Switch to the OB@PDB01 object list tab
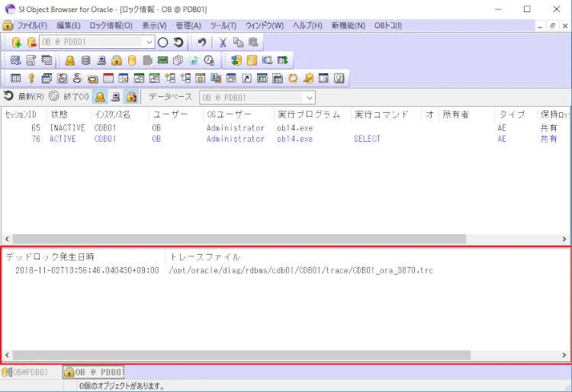 pyautogui.click(x=25, y=372)
